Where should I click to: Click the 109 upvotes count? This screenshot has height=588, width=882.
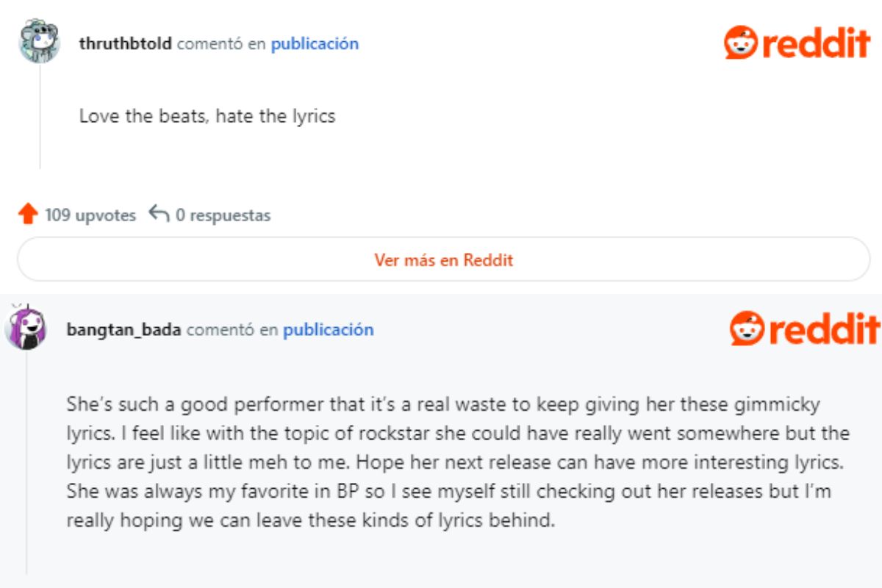(90, 215)
